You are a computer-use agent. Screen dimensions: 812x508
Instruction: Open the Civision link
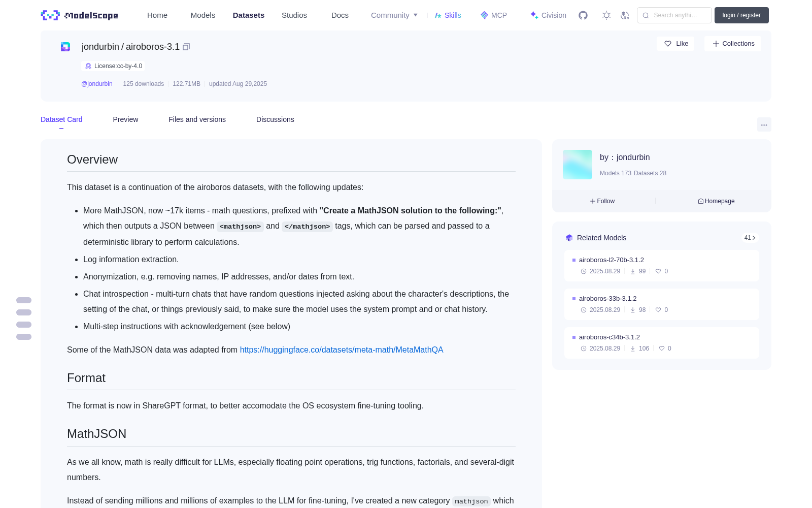(548, 15)
